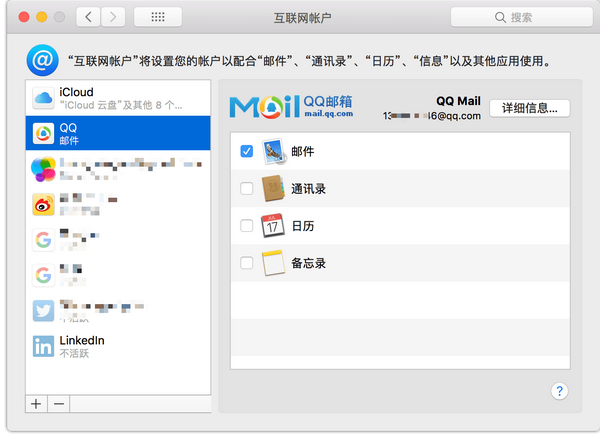Click the Contacts book icon
The image size is (600, 438).
pyautogui.click(x=273, y=188)
